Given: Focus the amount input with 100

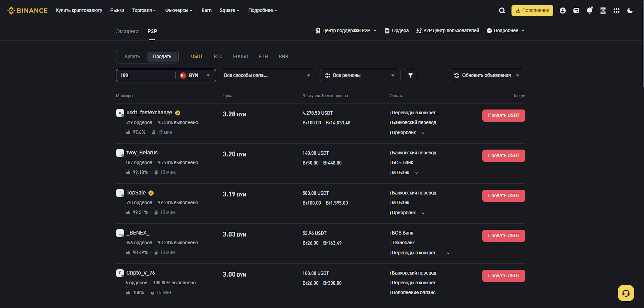Looking at the screenshot, I should (146, 76).
